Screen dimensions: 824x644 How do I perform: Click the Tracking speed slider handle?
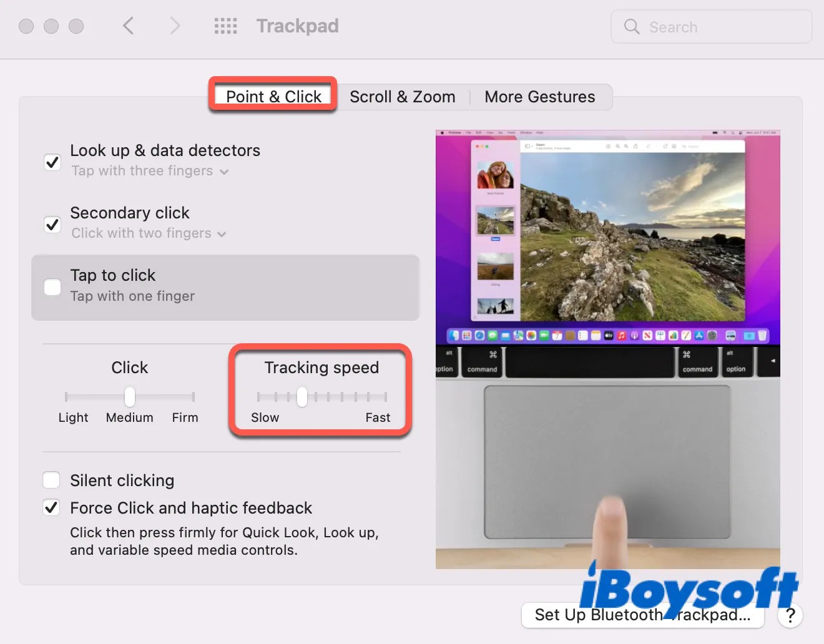click(302, 397)
